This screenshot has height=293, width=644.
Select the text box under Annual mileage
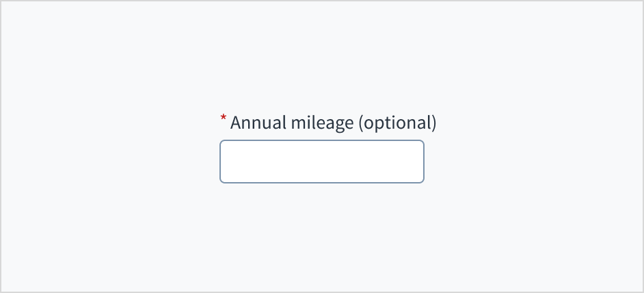[x=321, y=162]
